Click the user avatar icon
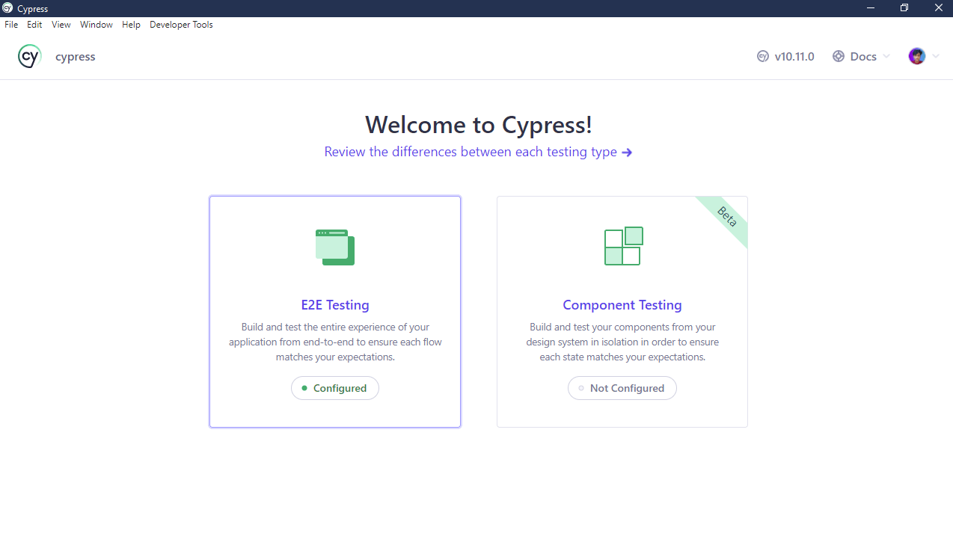 [917, 56]
